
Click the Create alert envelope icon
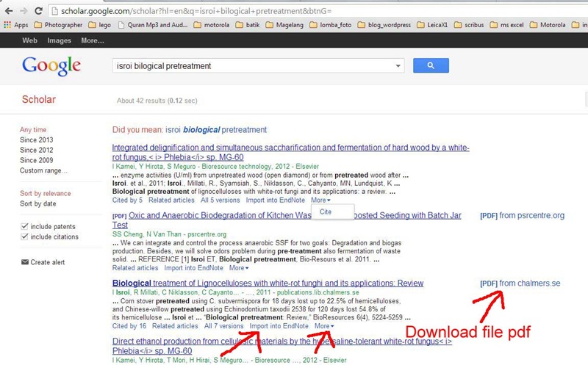pyautogui.click(x=25, y=262)
